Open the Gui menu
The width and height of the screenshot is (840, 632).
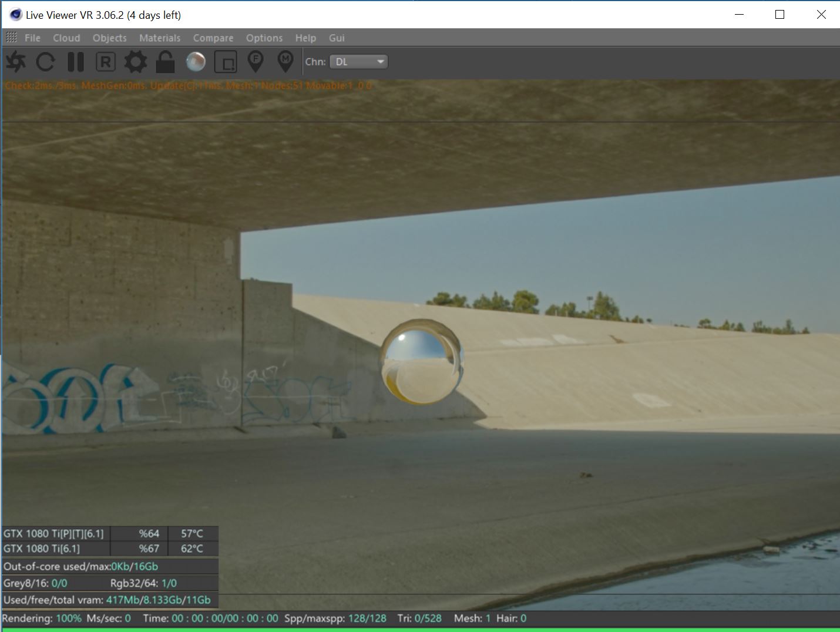(x=337, y=38)
